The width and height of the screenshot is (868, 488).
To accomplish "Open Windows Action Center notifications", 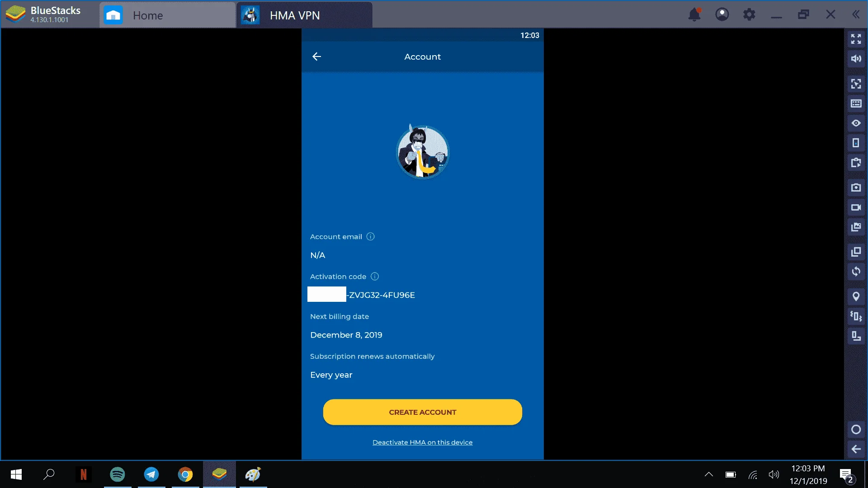I will (x=847, y=475).
